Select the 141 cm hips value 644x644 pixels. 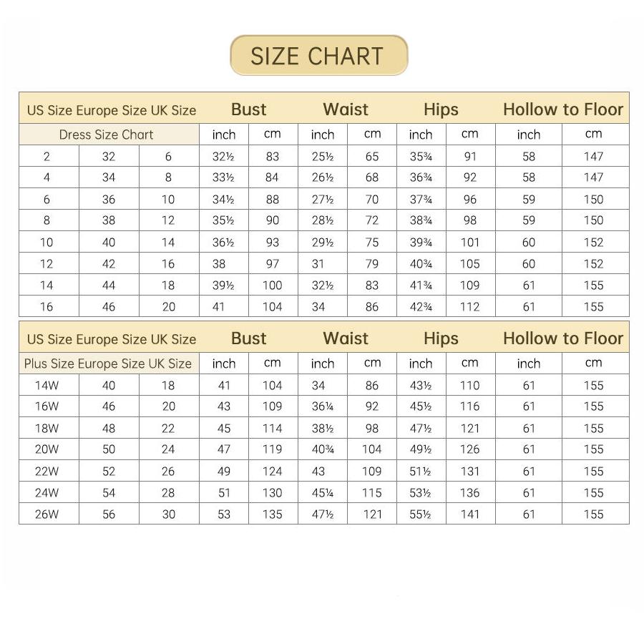click(x=470, y=514)
